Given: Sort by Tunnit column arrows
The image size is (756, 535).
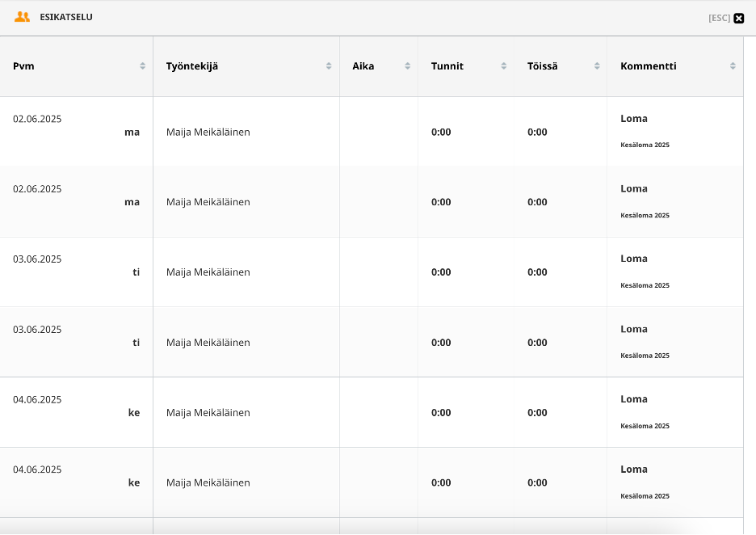Looking at the screenshot, I should [504, 66].
